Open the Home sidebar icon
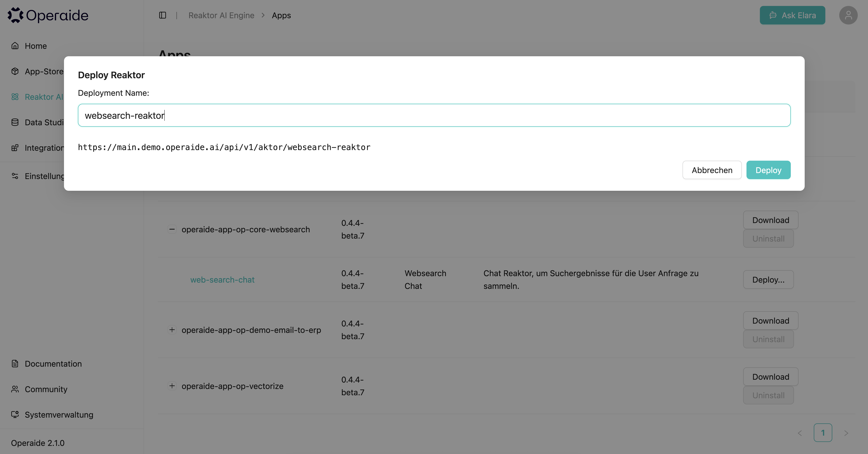868x454 pixels. coord(15,45)
